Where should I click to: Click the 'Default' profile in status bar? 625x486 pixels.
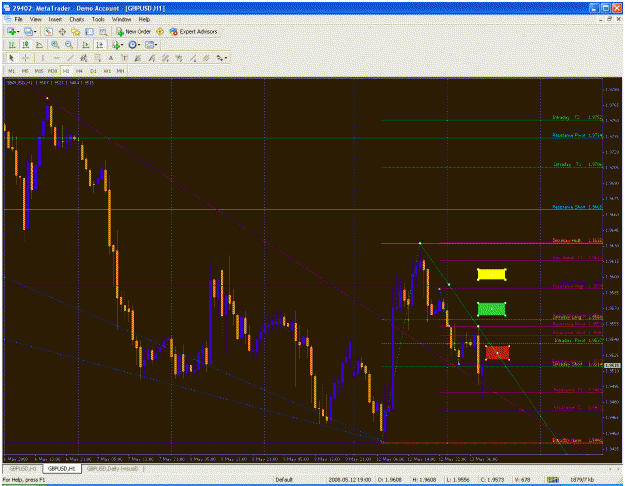(x=284, y=480)
